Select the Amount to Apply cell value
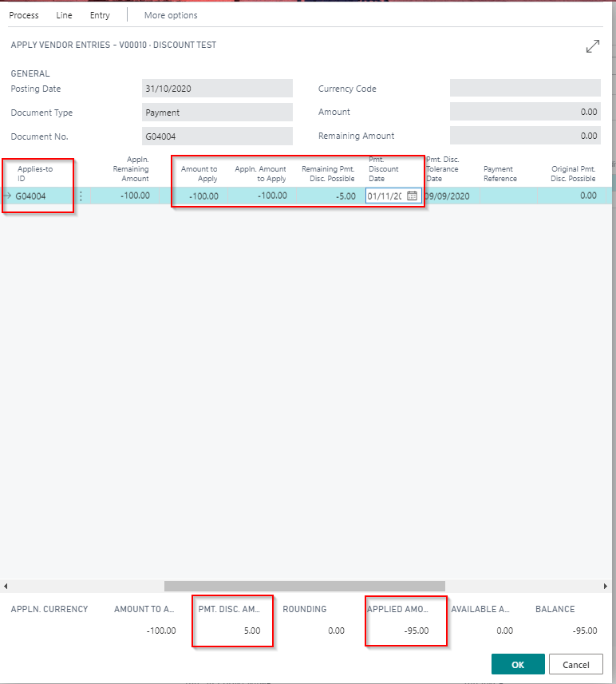Viewport: 616px width, 684px height. pyautogui.click(x=203, y=196)
